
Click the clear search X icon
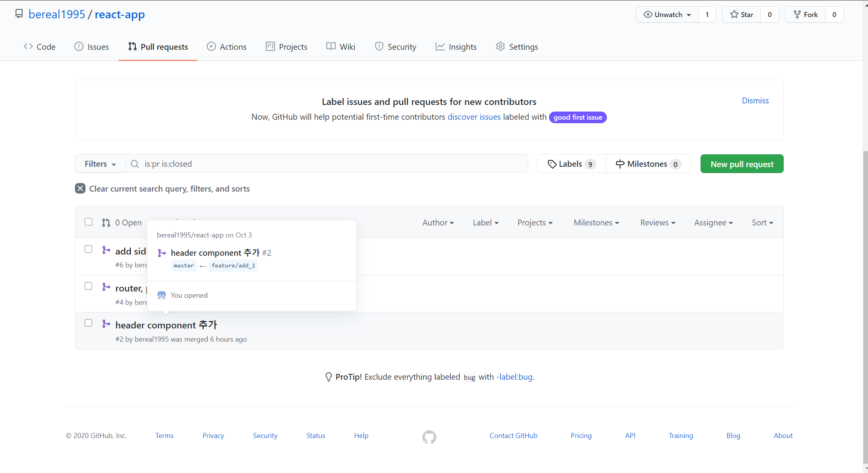pyautogui.click(x=80, y=189)
